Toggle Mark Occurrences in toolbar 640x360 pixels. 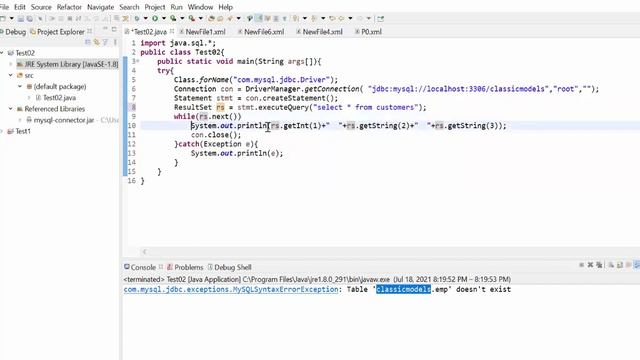259,18
